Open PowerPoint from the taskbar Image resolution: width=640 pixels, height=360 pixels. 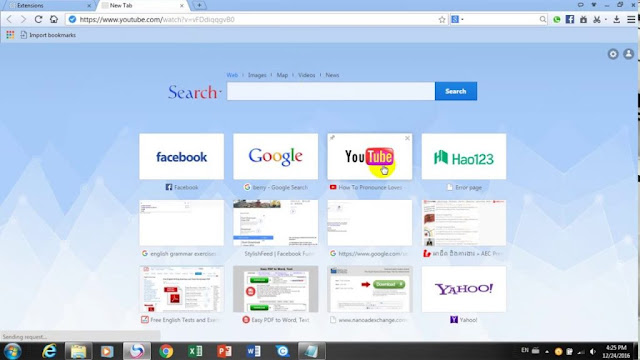click(224, 351)
